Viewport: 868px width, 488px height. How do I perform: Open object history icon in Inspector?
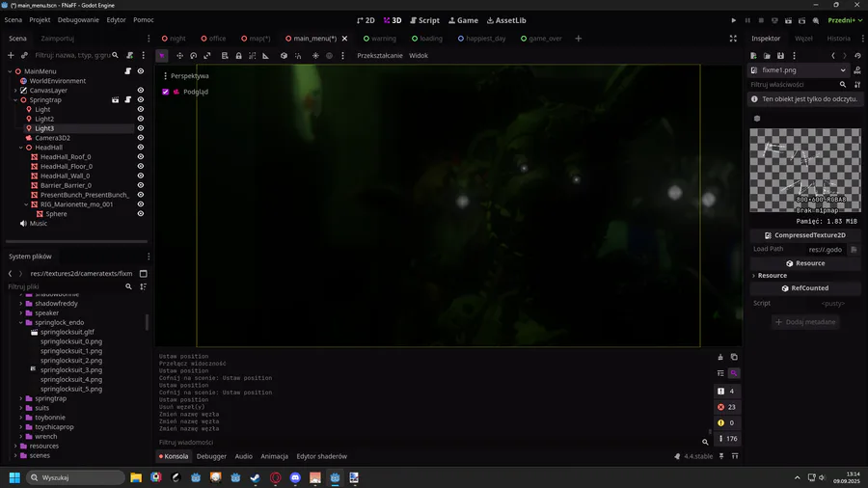[x=857, y=56]
